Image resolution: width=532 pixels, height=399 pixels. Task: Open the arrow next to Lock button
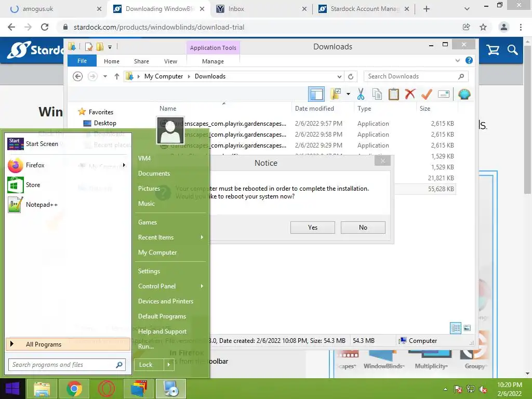pos(169,365)
